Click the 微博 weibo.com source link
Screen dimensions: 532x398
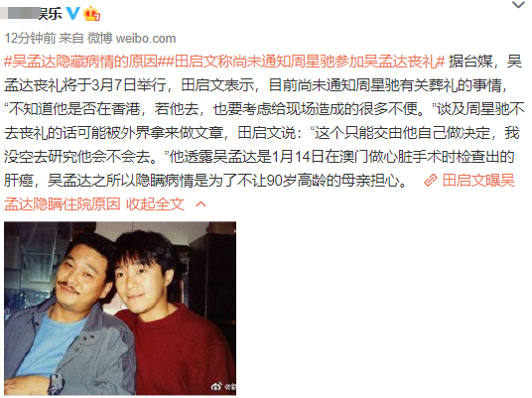pos(132,38)
